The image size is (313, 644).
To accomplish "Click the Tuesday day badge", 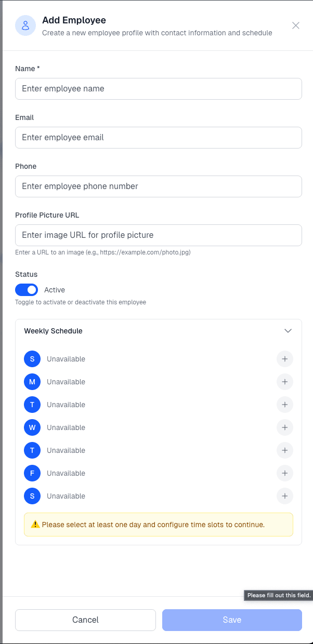I will coord(32,405).
